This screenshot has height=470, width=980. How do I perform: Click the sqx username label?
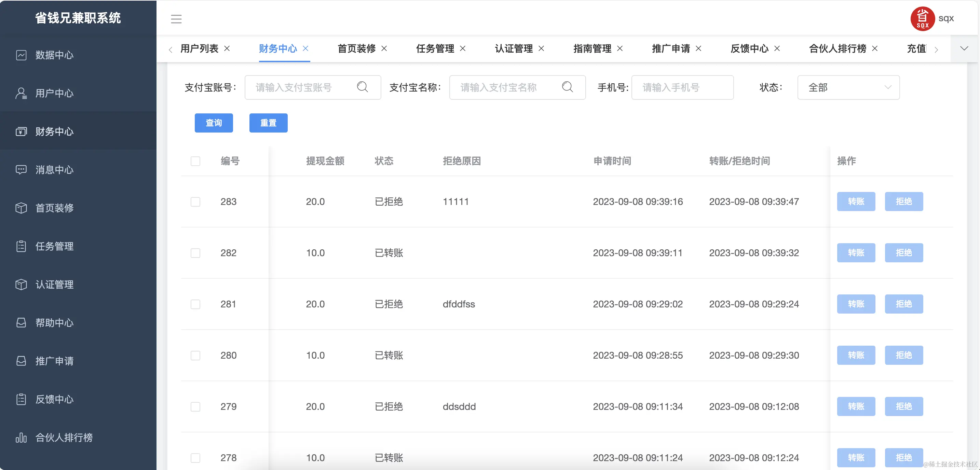click(946, 18)
